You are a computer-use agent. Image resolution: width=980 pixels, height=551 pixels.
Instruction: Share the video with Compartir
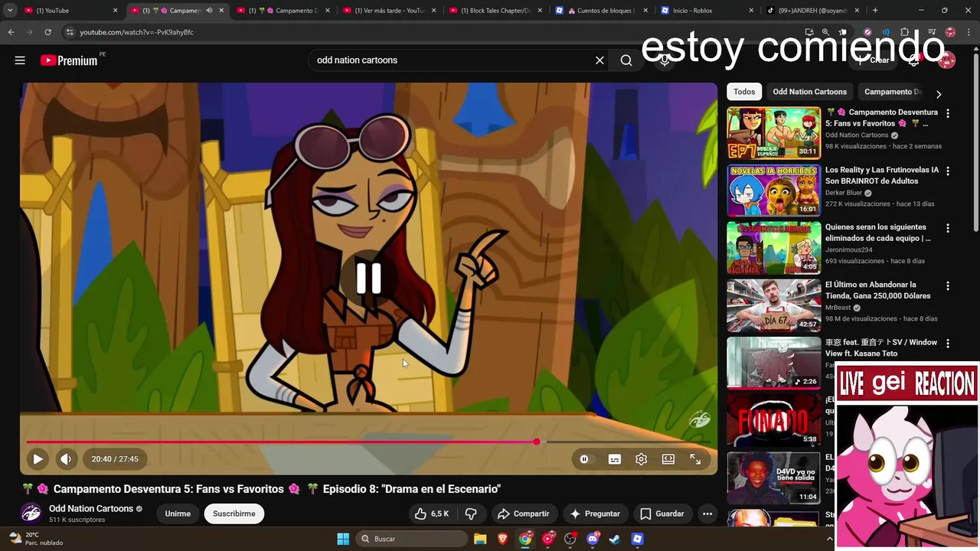click(x=523, y=514)
